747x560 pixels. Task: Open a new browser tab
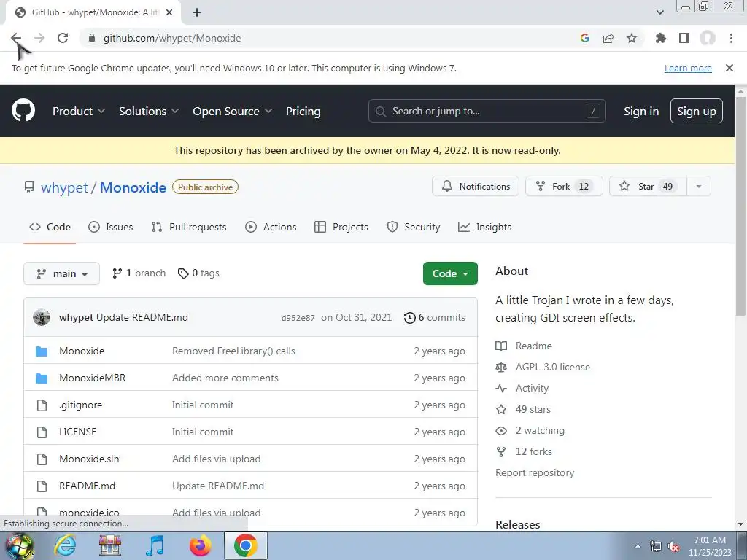pyautogui.click(x=197, y=12)
